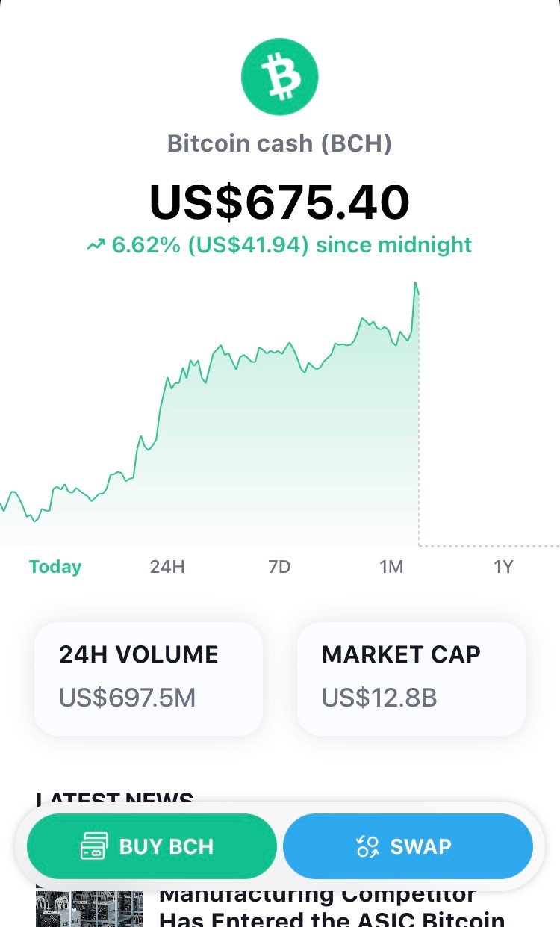Open the 24H VOLUME card
The image size is (560, 927).
click(149, 679)
